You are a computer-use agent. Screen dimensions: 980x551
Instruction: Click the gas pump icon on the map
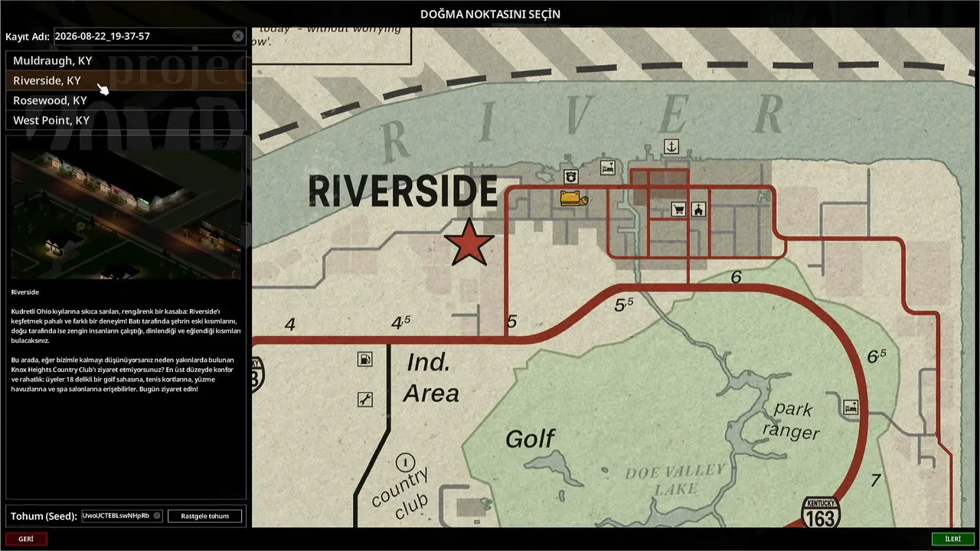[365, 359]
